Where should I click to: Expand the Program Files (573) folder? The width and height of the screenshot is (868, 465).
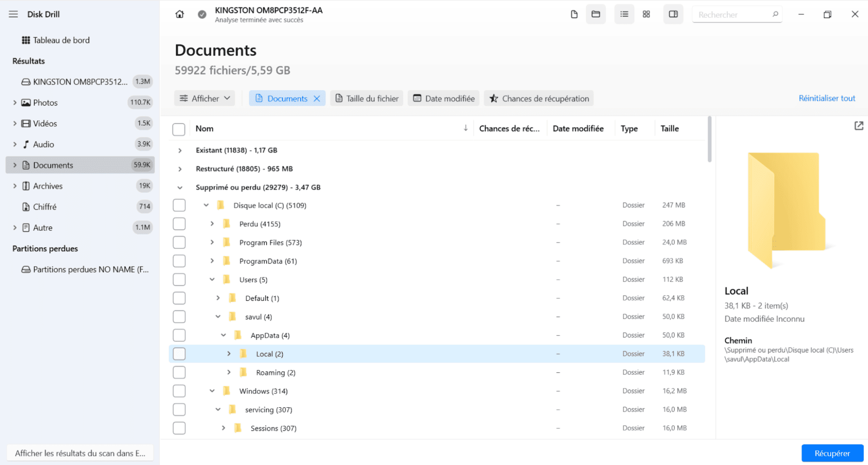[x=212, y=242]
